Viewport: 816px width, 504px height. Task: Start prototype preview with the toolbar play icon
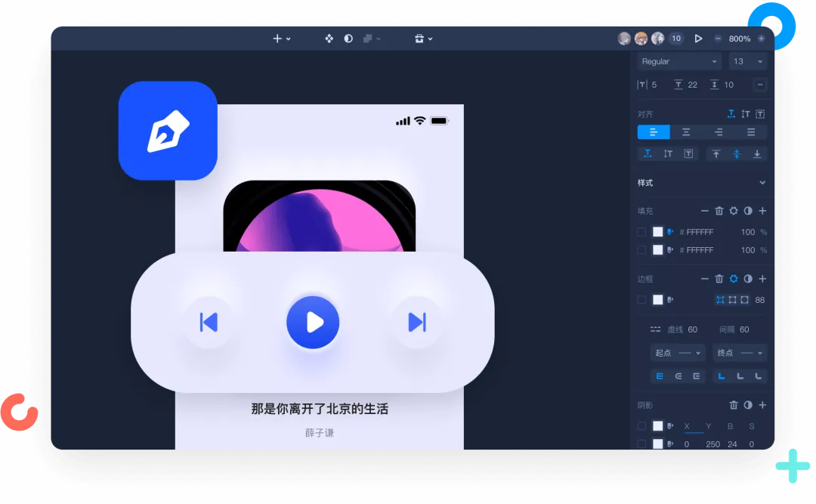[698, 39]
